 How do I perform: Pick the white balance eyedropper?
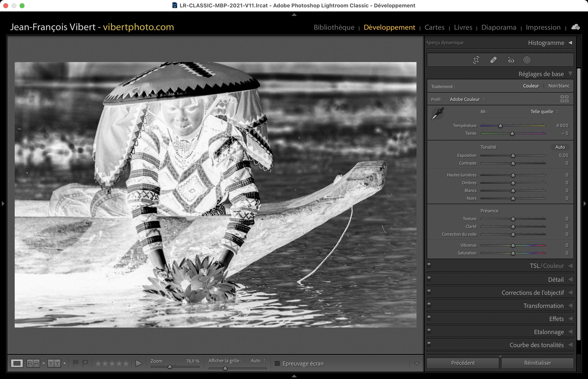click(438, 114)
